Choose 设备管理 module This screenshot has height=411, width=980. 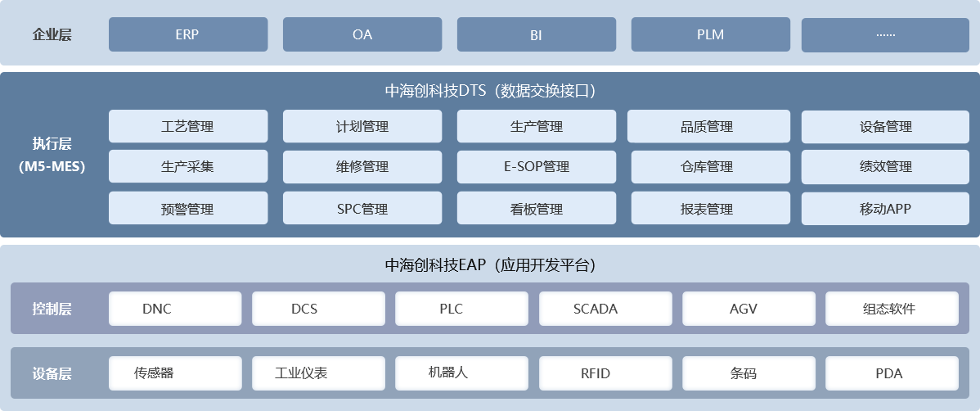885,126
